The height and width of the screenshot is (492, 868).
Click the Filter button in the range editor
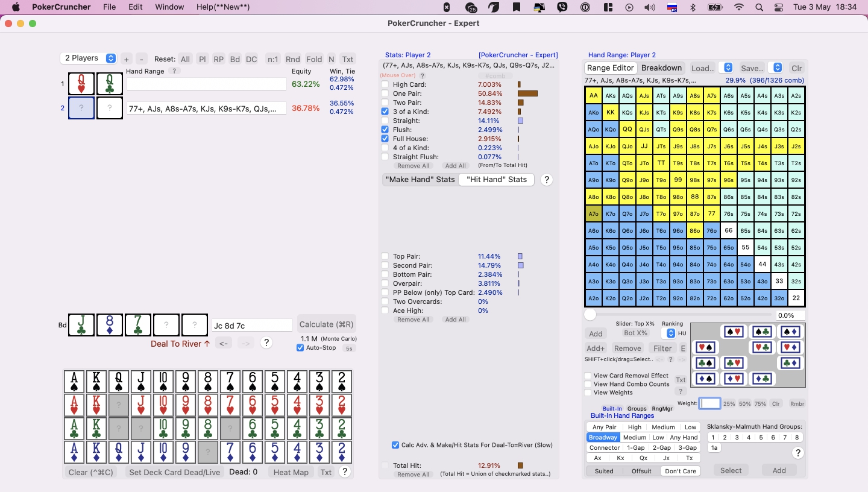662,348
